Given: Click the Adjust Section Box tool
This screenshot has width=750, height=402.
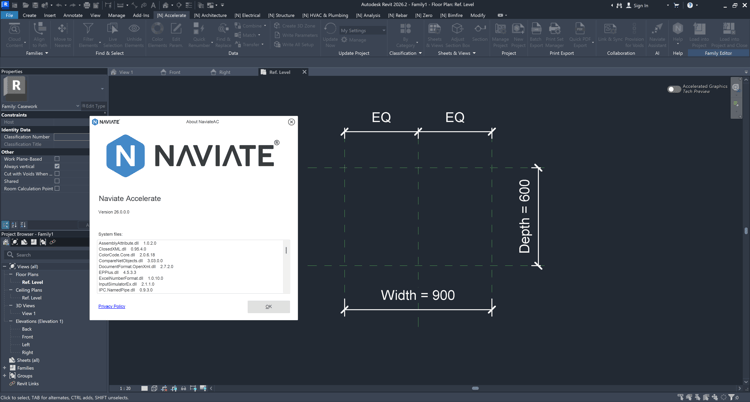Looking at the screenshot, I should (x=457, y=34).
